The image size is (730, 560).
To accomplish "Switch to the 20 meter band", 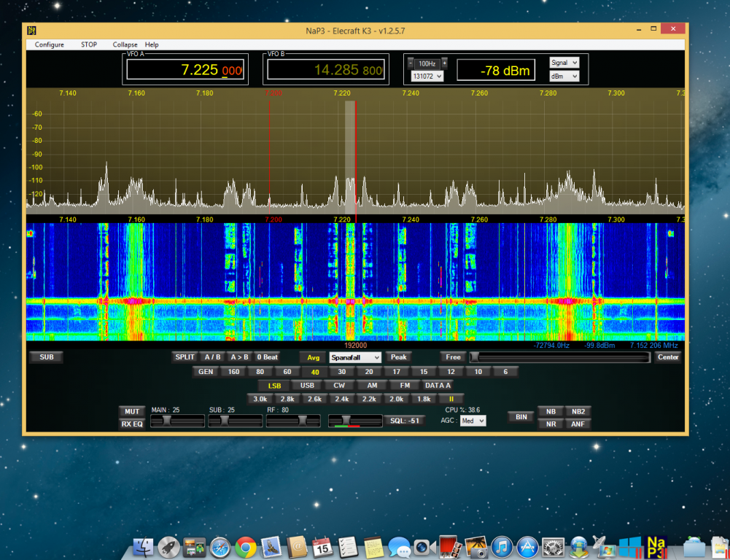I will pos(368,371).
